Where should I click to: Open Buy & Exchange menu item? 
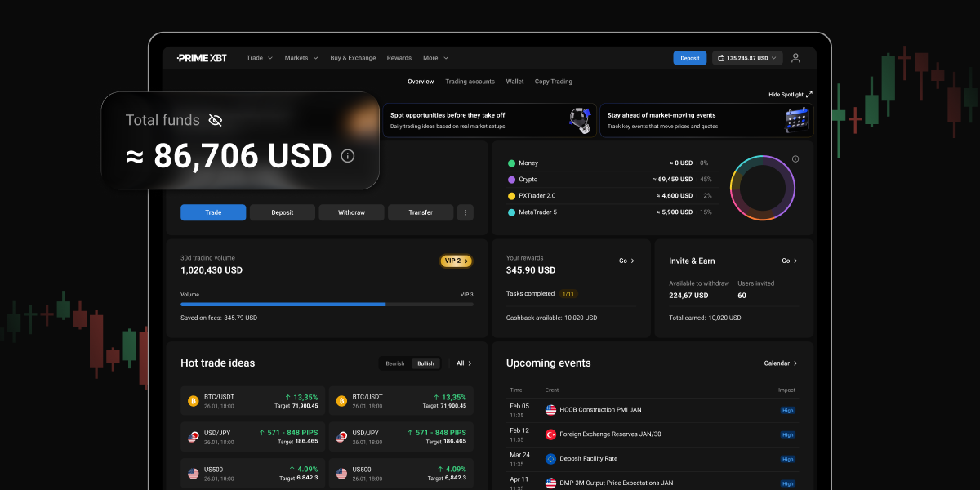pyautogui.click(x=353, y=58)
